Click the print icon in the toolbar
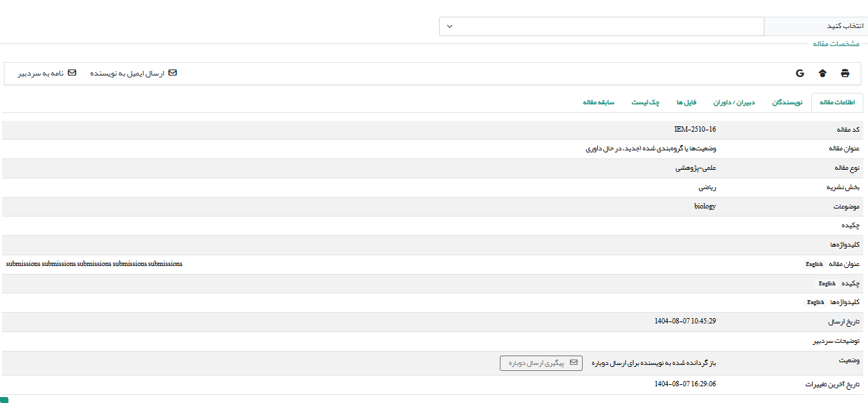The height and width of the screenshot is (403, 868). click(x=845, y=74)
